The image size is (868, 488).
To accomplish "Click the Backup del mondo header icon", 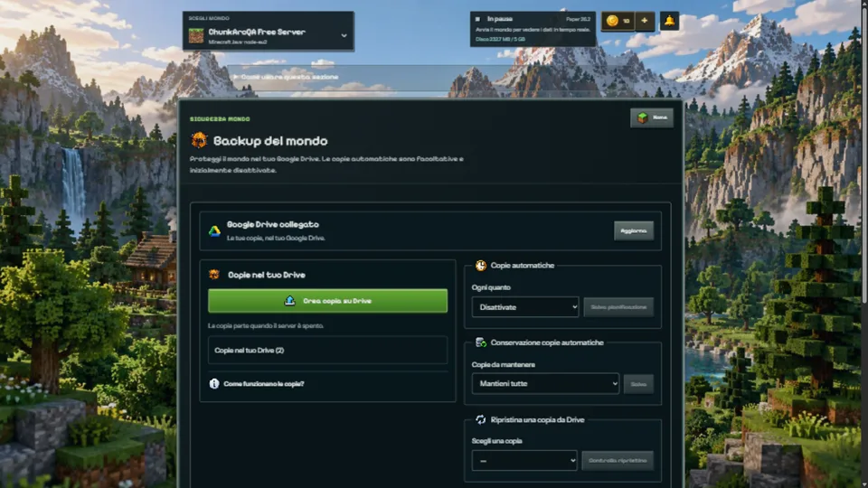I will [x=199, y=141].
